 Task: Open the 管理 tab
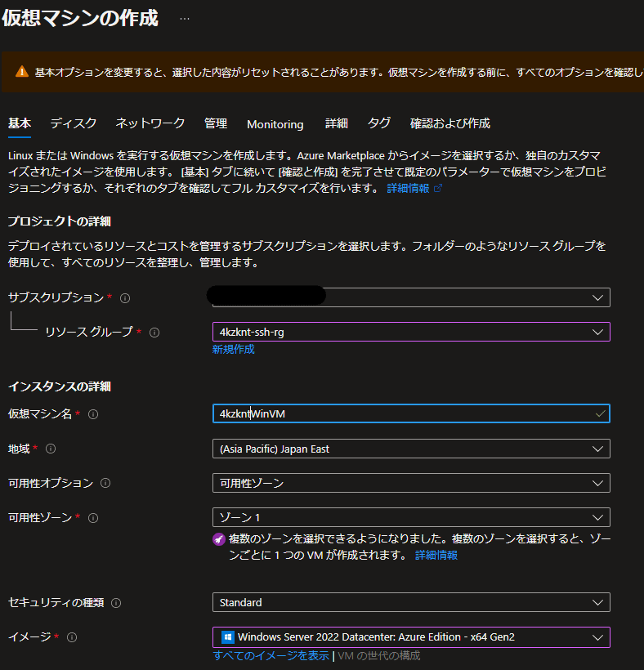(216, 123)
